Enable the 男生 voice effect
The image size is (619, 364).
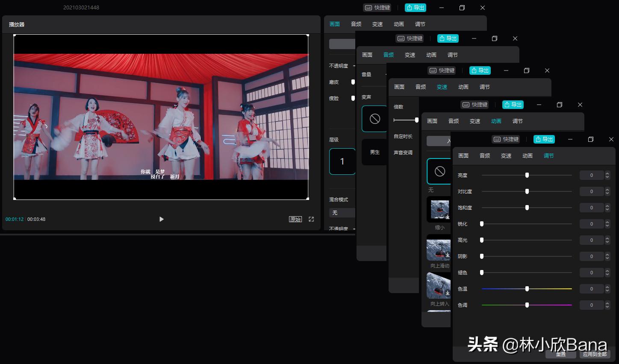coord(374,152)
